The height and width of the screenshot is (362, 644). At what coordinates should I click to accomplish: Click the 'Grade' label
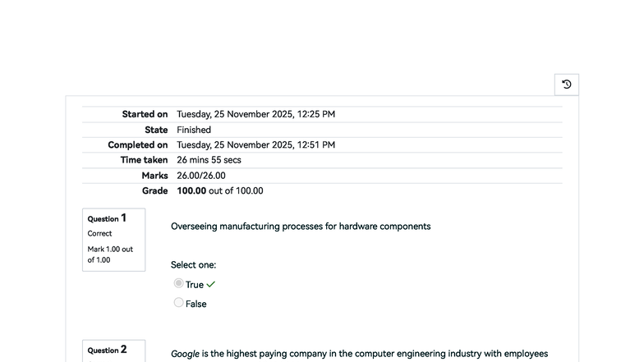[x=154, y=190]
